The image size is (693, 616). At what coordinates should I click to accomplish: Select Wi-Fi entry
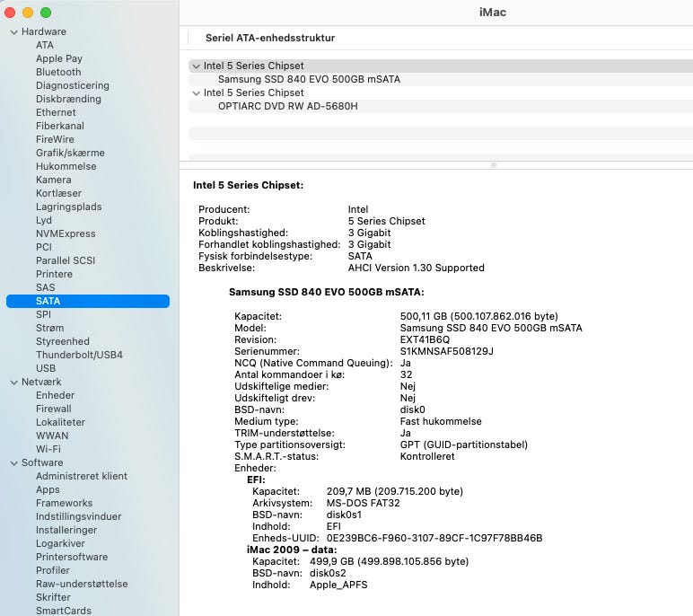[x=48, y=450]
